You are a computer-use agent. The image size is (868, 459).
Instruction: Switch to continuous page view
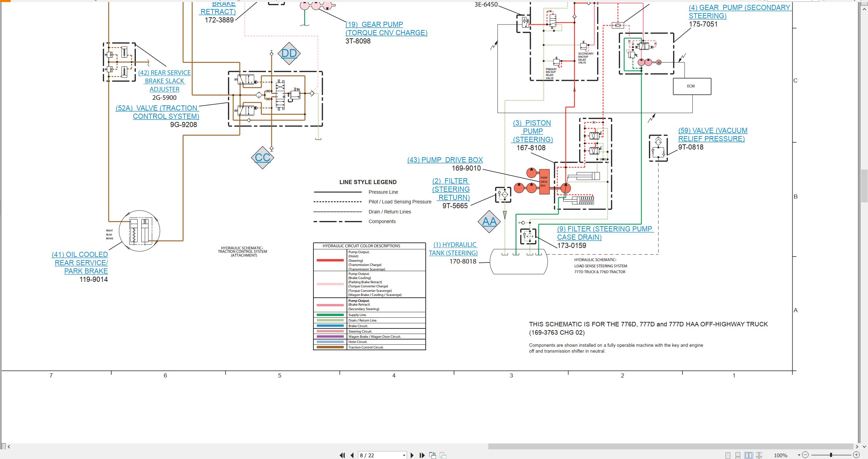(738, 455)
